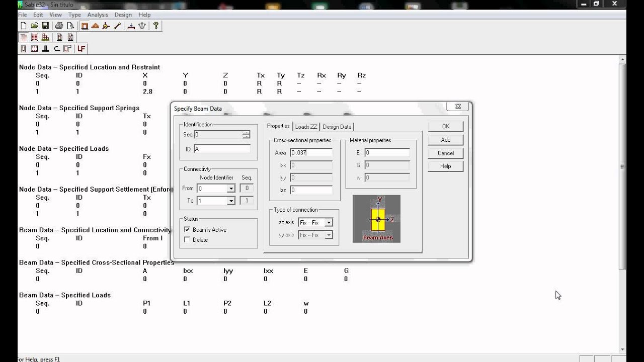Viewport: 644px width, 362px height.
Task: Click the E material property field
Action: (387, 152)
